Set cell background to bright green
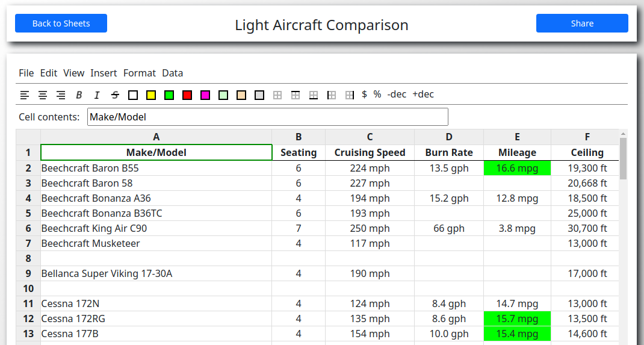The height and width of the screenshot is (345, 644). pos(169,95)
